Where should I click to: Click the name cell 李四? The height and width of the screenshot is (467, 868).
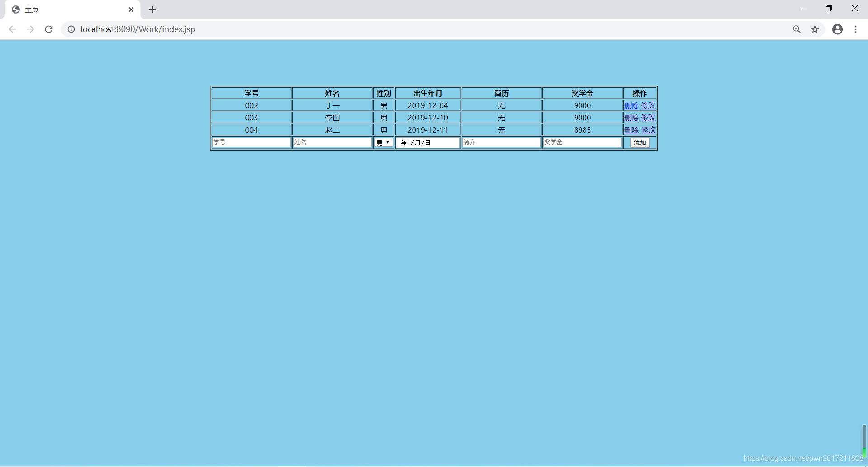coord(332,118)
